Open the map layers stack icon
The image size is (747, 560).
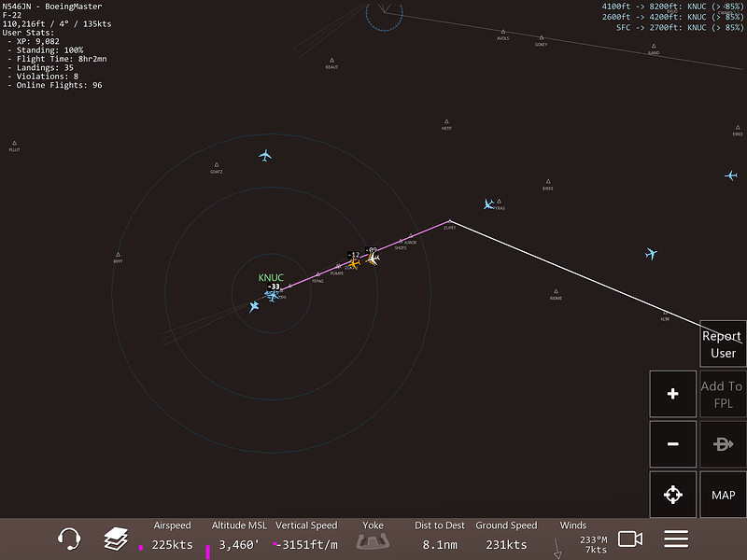[116, 539]
